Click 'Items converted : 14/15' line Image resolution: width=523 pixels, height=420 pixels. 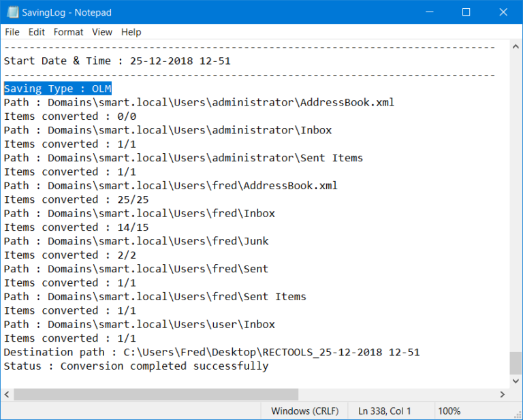pos(76,227)
